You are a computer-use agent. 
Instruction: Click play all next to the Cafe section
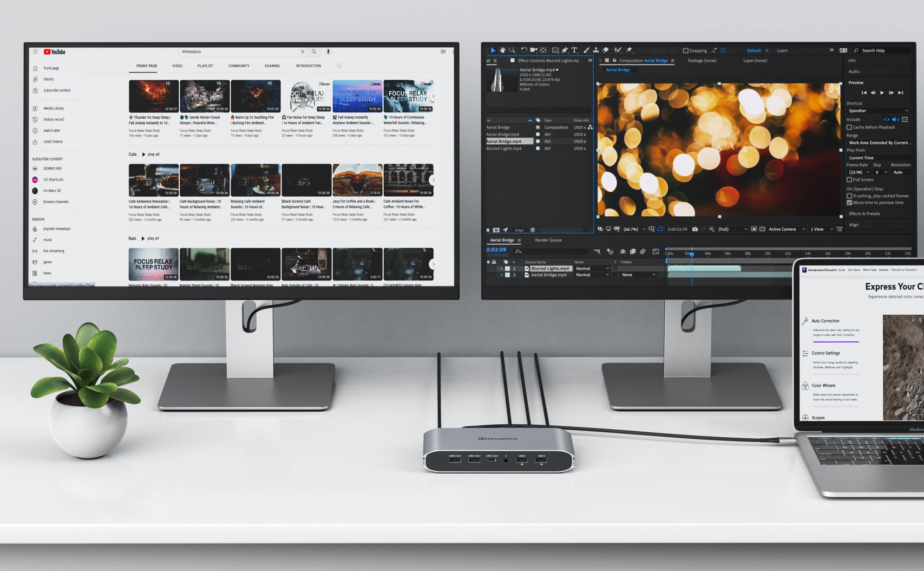coord(153,154)
